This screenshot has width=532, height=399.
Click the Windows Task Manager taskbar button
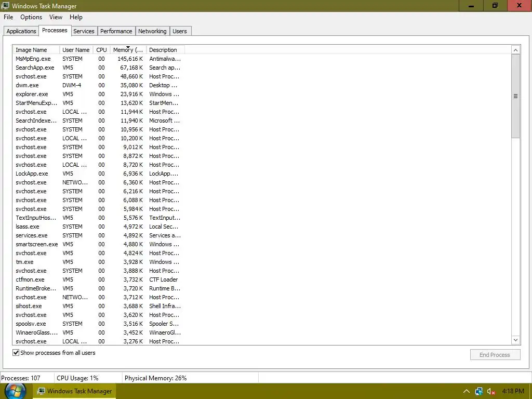[75, 391]
